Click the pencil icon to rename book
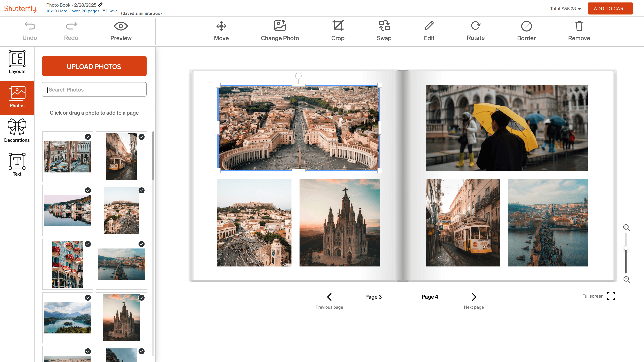This screenshot has width=644, height=362. (x=100, y=5)
